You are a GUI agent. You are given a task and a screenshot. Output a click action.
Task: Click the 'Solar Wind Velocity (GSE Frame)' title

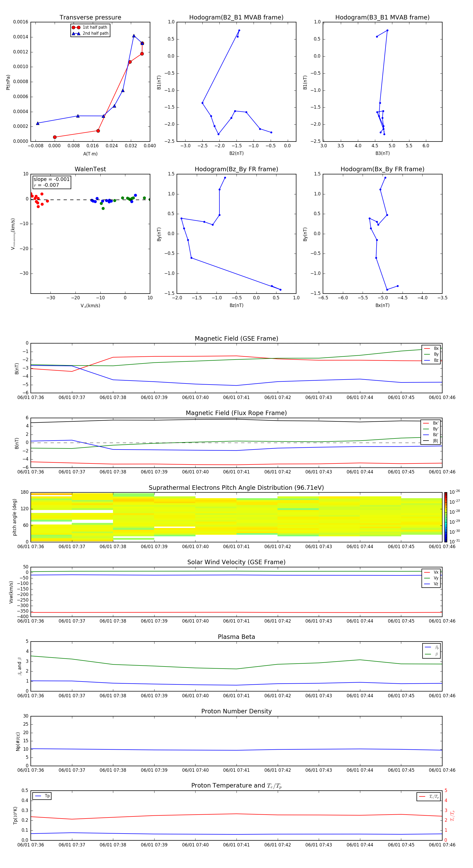tap(236, 562)
